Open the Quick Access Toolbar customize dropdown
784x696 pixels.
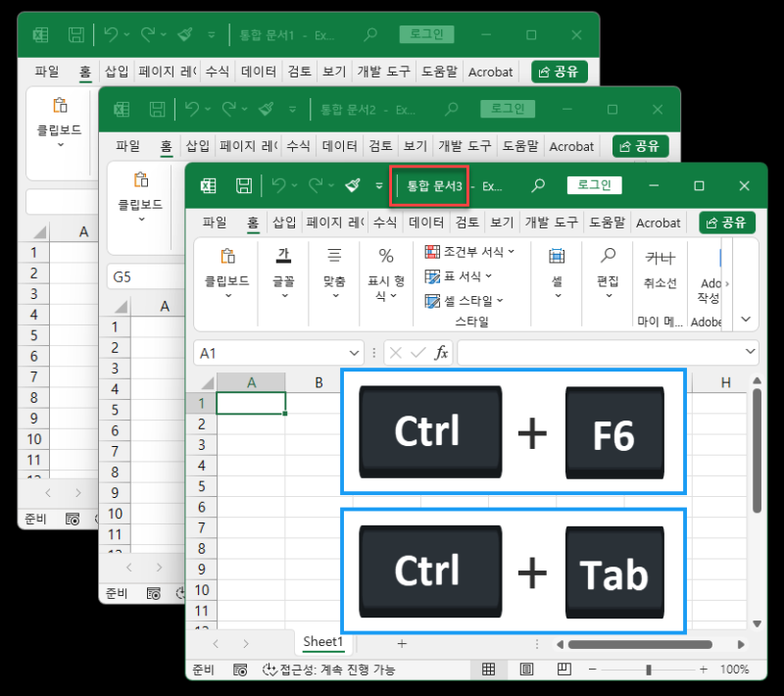coord(379,185)
